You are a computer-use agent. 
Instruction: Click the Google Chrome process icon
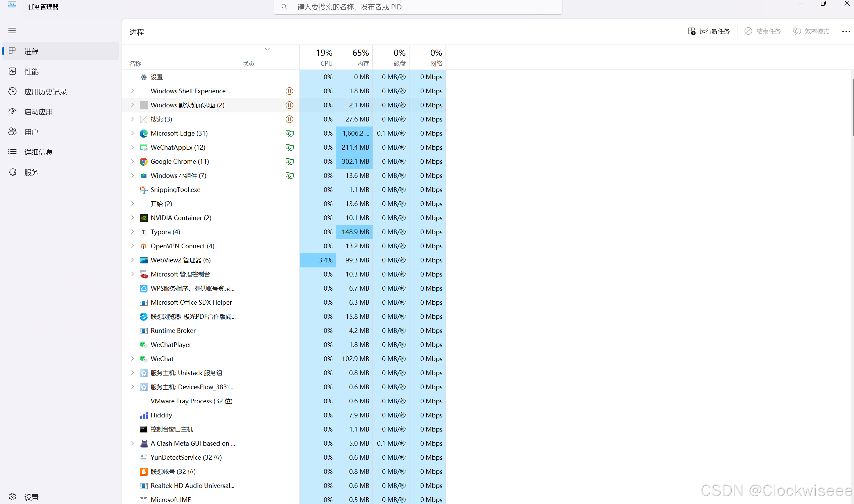point(143,162)
